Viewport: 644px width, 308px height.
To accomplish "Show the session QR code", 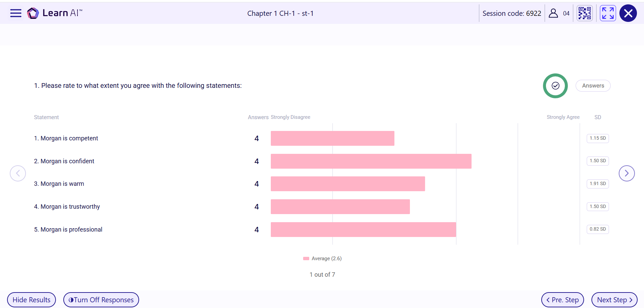I will tap(585, 13).
